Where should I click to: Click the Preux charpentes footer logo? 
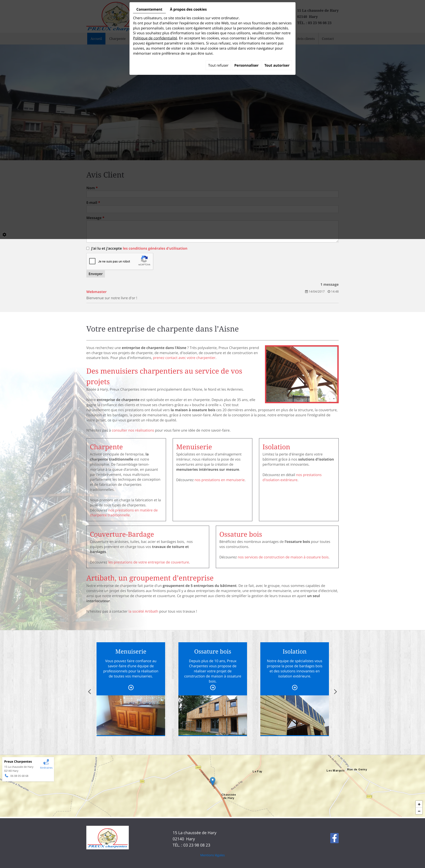[x=108, y=837]
